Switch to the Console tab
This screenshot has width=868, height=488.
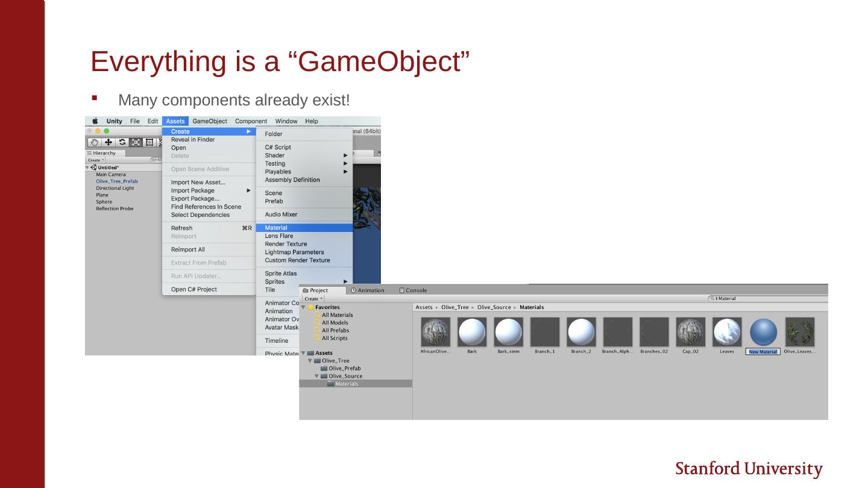(413, 290)
